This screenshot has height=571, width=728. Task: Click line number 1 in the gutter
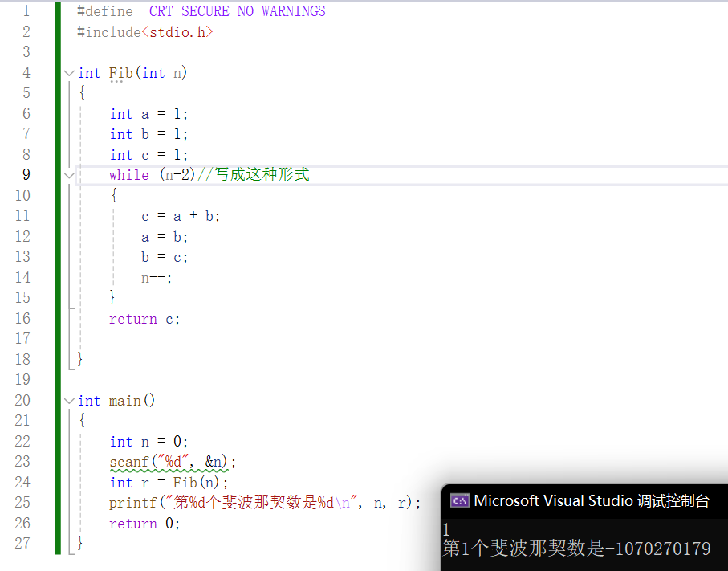(26, 11)
